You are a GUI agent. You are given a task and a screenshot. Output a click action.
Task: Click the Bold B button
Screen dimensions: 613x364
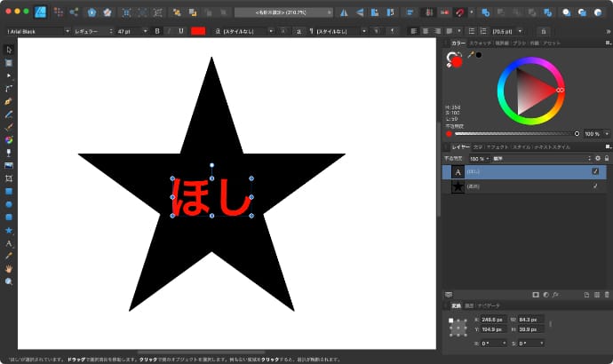157,31
